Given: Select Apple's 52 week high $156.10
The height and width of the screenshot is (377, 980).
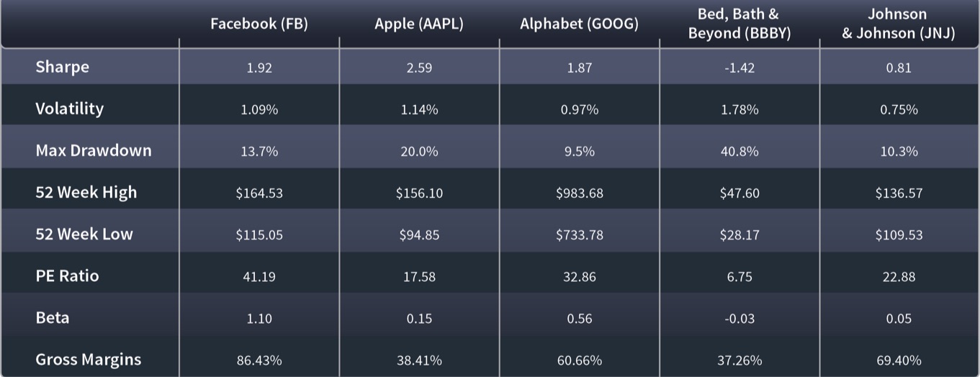Looking at the screenshot, I should point(419,194).
